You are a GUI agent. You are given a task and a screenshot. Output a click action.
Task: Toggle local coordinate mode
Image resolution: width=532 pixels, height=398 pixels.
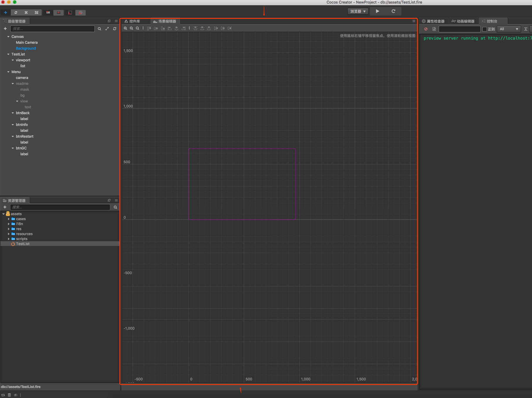(x=70, y=13)
